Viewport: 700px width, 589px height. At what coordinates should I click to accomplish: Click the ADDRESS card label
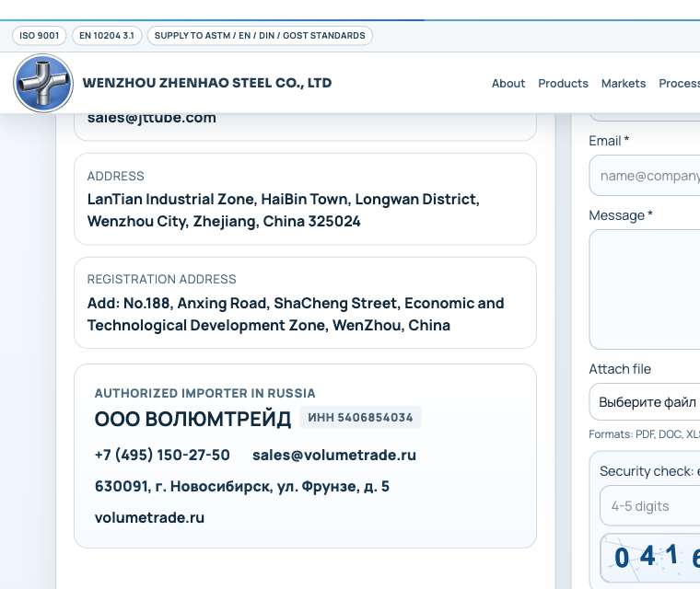116,177
